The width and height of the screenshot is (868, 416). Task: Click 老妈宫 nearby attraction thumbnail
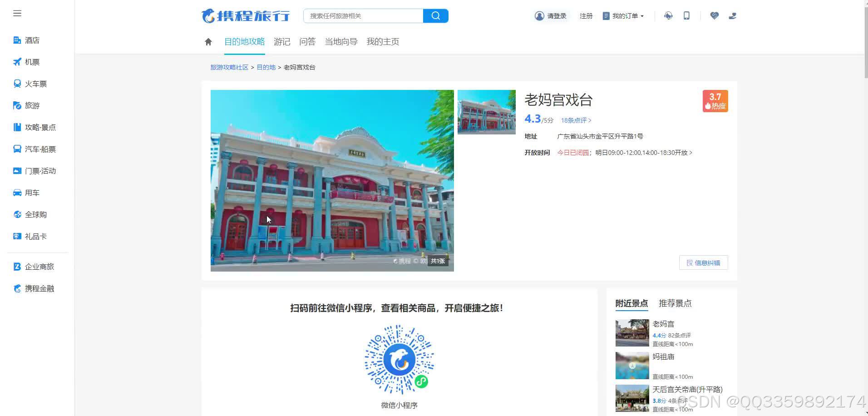(632, 333)
